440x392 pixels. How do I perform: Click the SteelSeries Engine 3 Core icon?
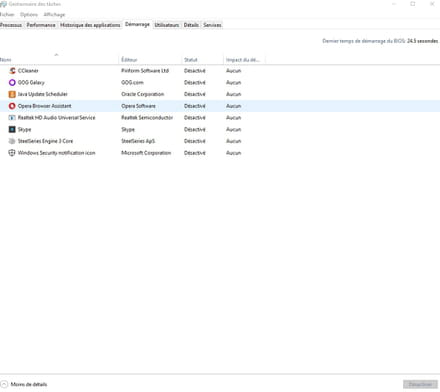(x=12, y=141)
